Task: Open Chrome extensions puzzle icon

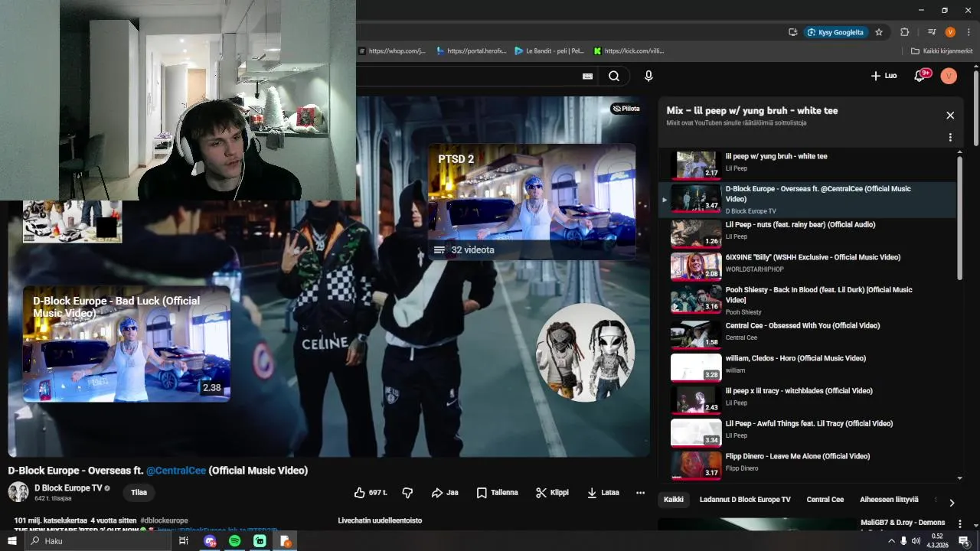Action: tap(904, 32)
